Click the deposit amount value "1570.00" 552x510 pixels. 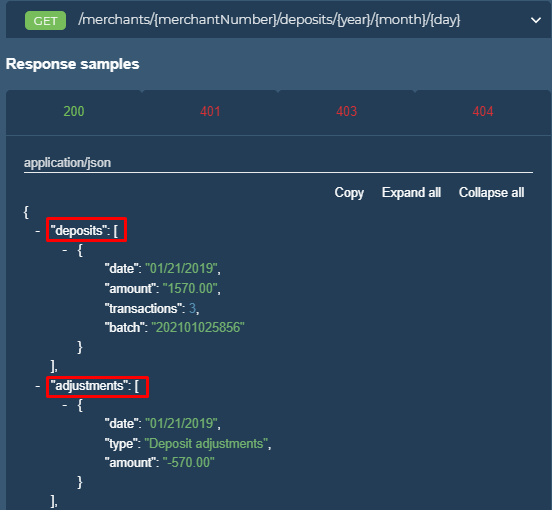click(190, 288)
